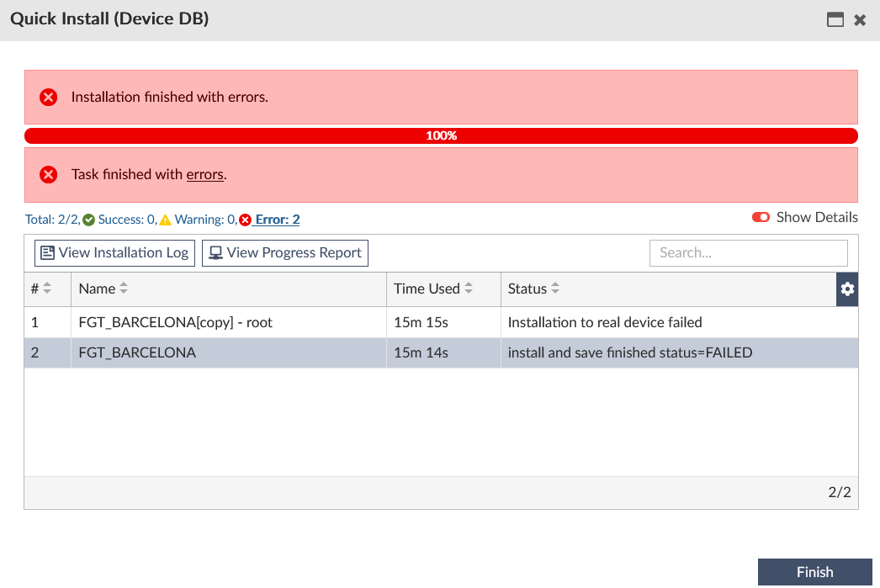Sort table by Time Used column
This screenshot has width=880, height=588.
pos(469,289)
